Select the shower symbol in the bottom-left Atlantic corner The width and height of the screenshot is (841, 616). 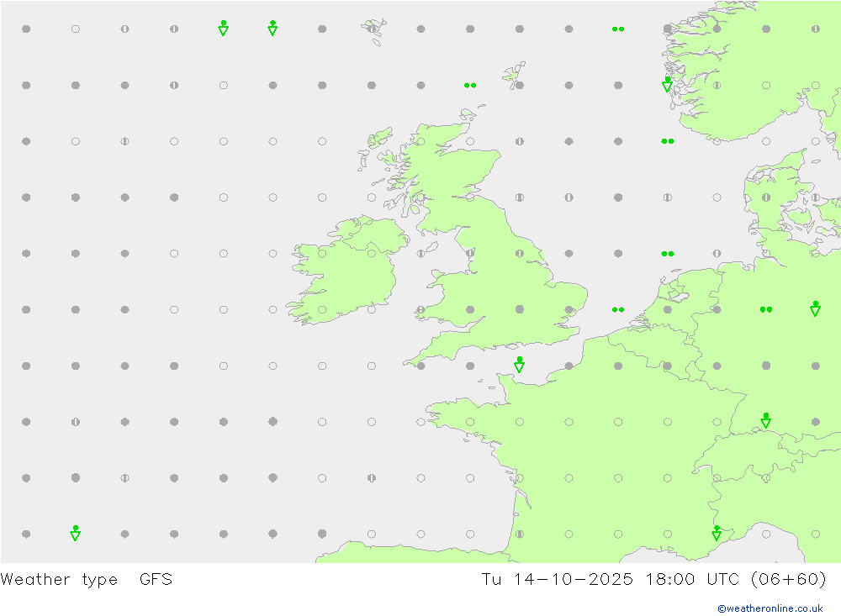(x=75, y=533)
